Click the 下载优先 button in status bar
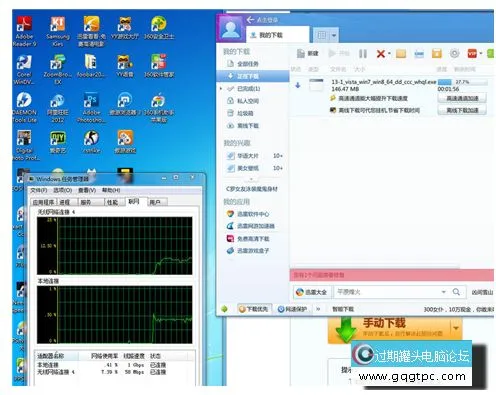 254,309
